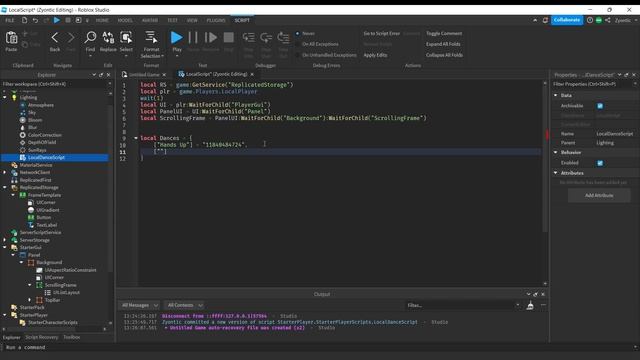Start the game with the big Play button
640x360 pixels.
[176, 38]
